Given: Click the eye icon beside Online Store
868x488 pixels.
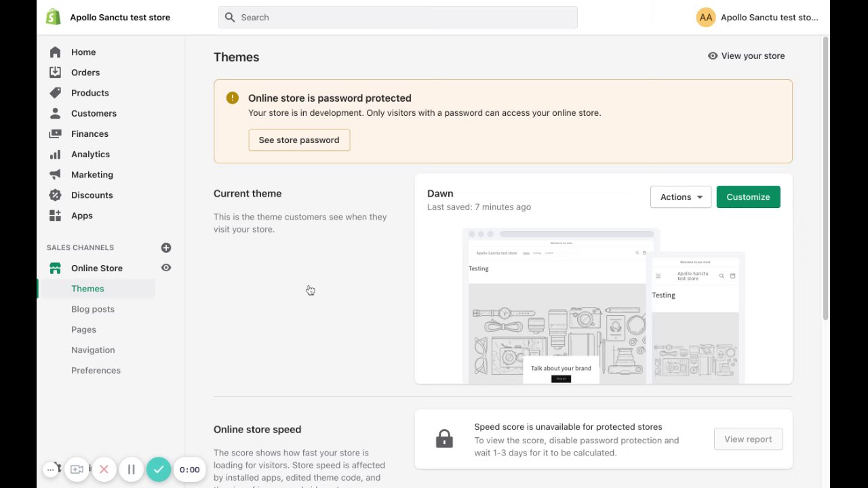Looking at the screenshot, I should point(166,268).
